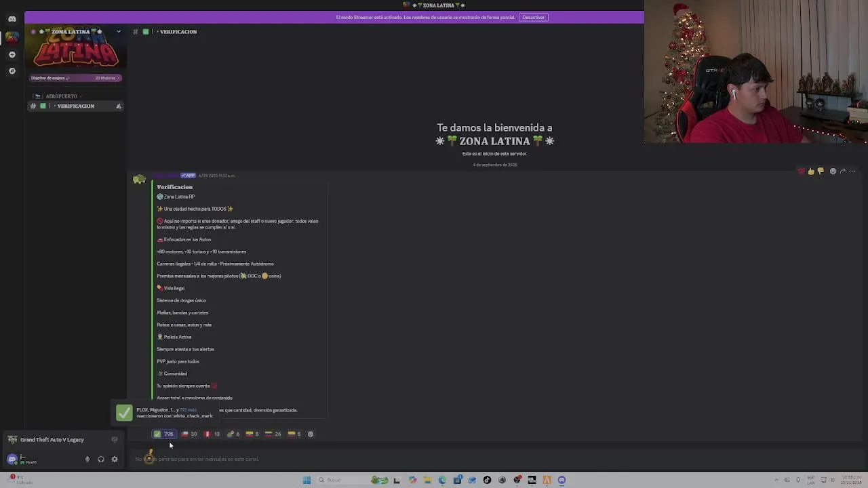Click the VERIFICACION channel title in header
The width and height of the screenshot is (868, 488).
click(178, 32)
